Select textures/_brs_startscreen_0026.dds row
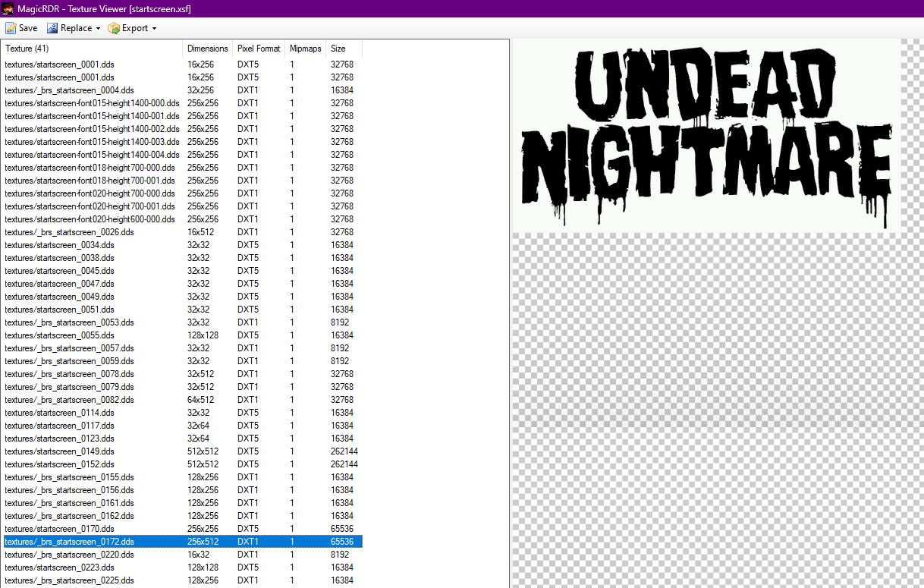Image resolution: width=924 pixels, height=588 pixels. [182, 231]
